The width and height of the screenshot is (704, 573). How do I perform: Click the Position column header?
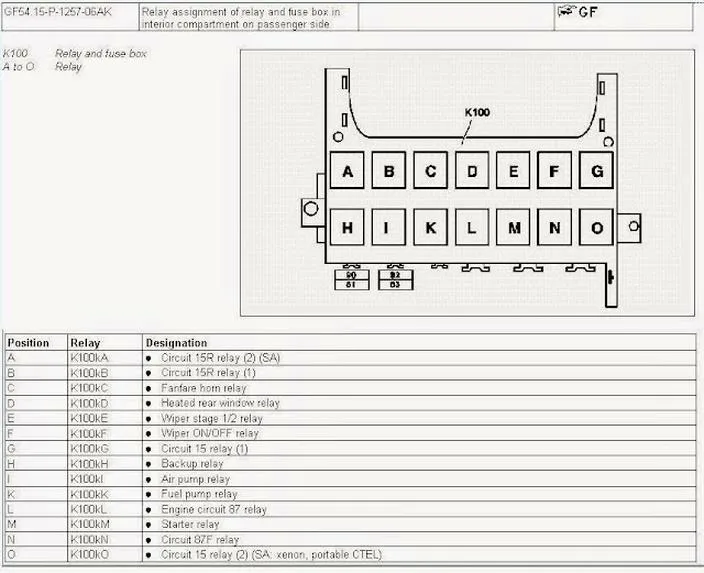pyautogui.click(x=28, y=343)
